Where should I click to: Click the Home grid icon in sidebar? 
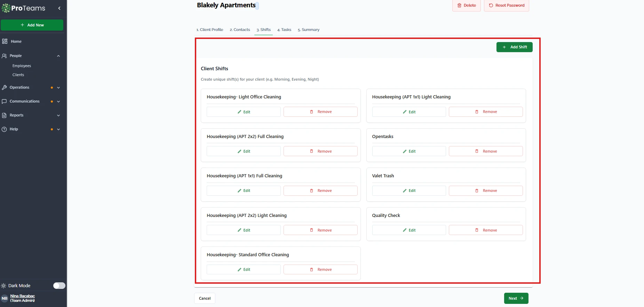[x=5, y=41]
